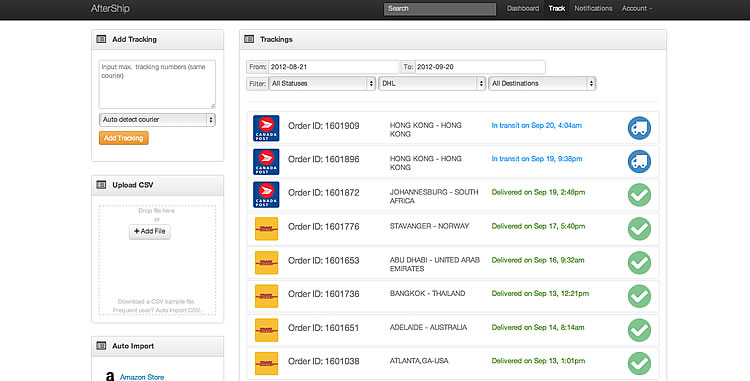Click Order ID: 1601038 text
750x381 pixels.
323,361
